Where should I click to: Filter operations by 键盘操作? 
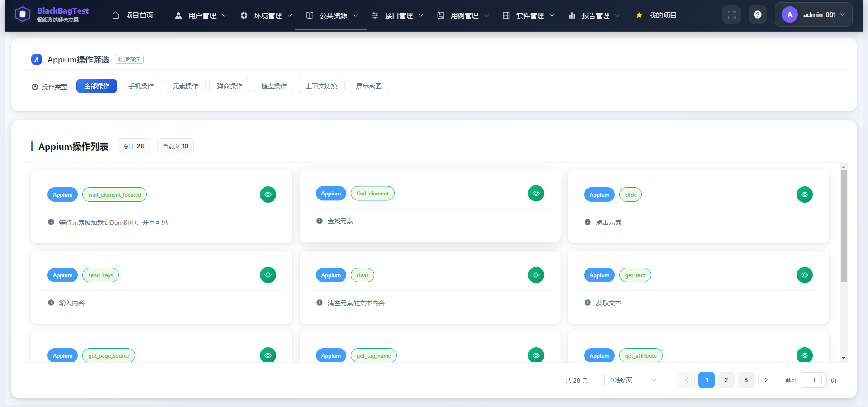coord(274,86)
